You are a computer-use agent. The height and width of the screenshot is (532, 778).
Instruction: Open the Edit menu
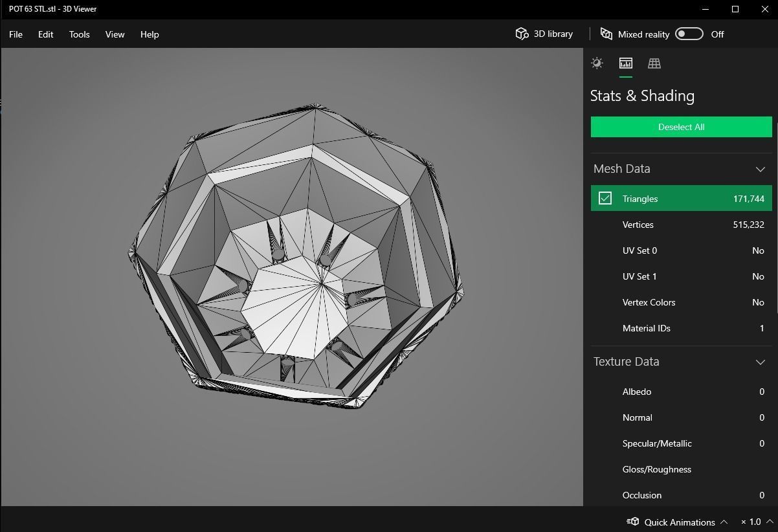coord(45,34)
